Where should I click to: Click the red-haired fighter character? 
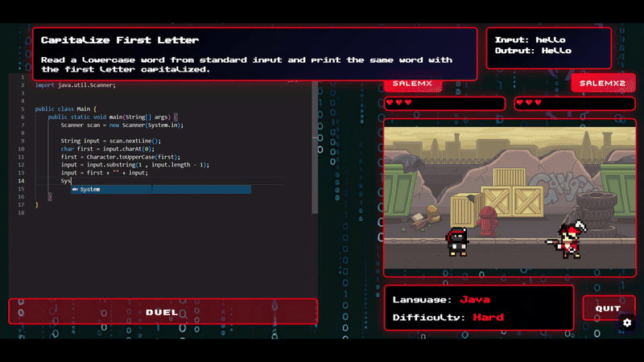568,241
